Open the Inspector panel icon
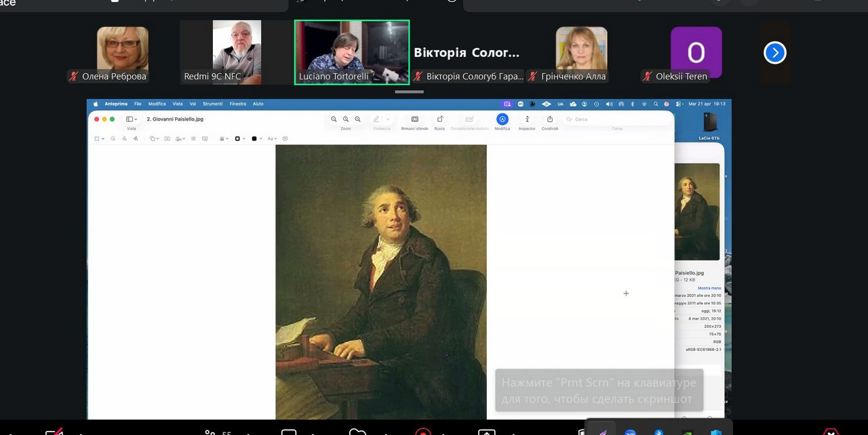This screenshot has width=868, height=435. 527,119
